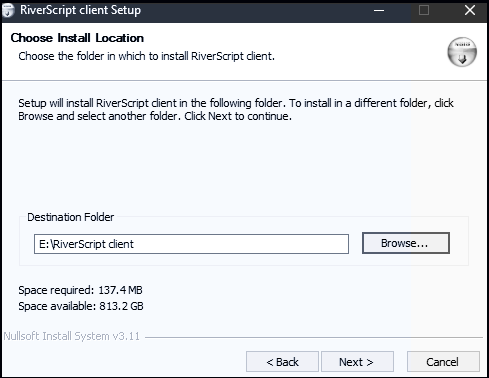Proceed with the Next > button
This screenshot has height=378, width=489.
click(357, 362)
